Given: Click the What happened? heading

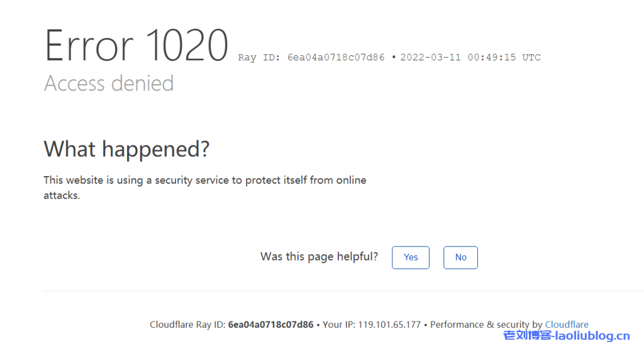Looking at the screenshot, I should tap(126, 150).
